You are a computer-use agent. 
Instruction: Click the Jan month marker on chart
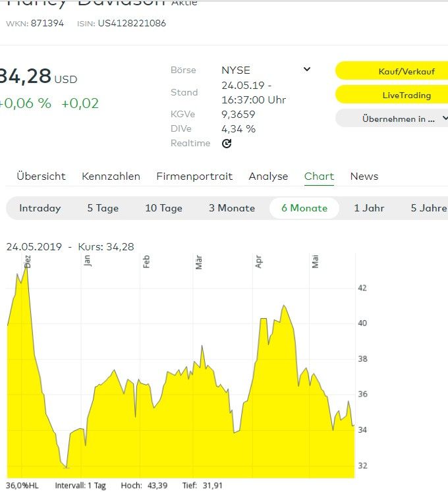(87, 261)
